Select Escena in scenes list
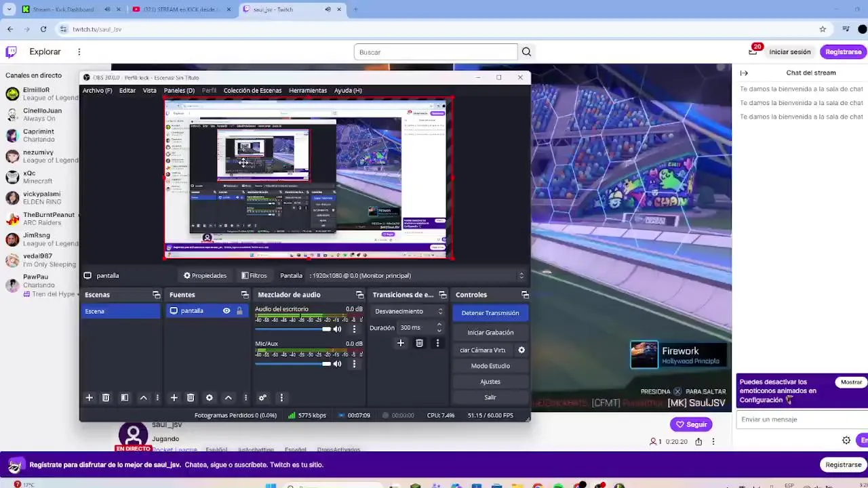 tap(121, 311)
